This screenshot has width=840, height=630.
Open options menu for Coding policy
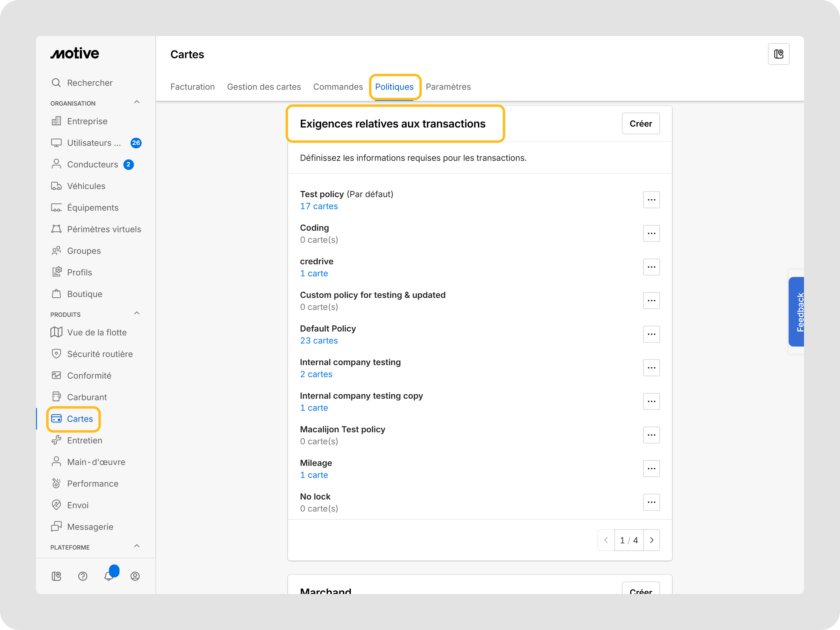coord(651,234)
